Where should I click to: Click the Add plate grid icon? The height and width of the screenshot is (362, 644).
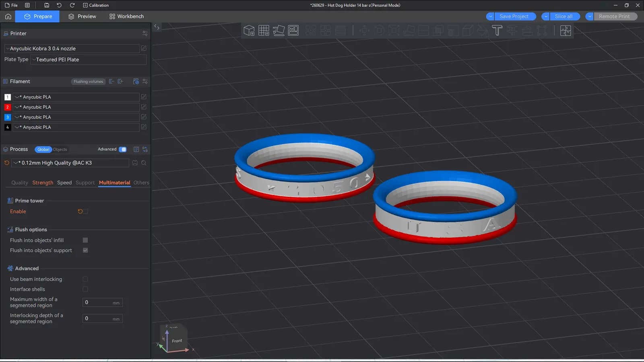264,31
